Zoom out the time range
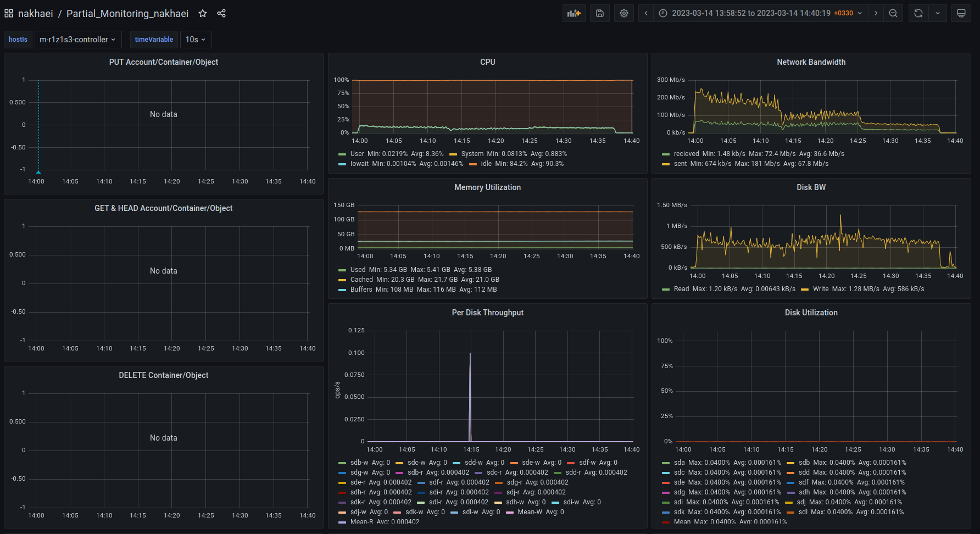This screenshot has width=980, height=534. point(893,13)
